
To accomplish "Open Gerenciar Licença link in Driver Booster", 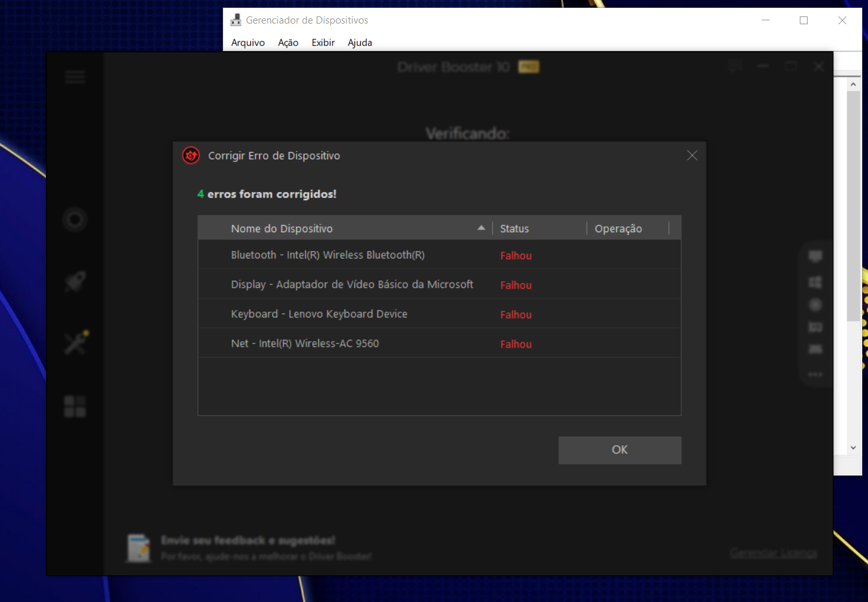I will click(x=774, y=553).
